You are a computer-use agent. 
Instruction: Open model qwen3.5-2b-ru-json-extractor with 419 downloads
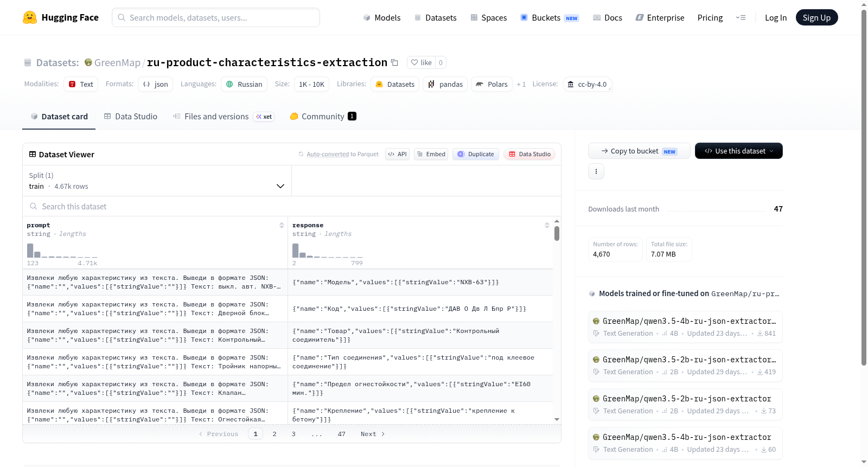pos(685,366)
